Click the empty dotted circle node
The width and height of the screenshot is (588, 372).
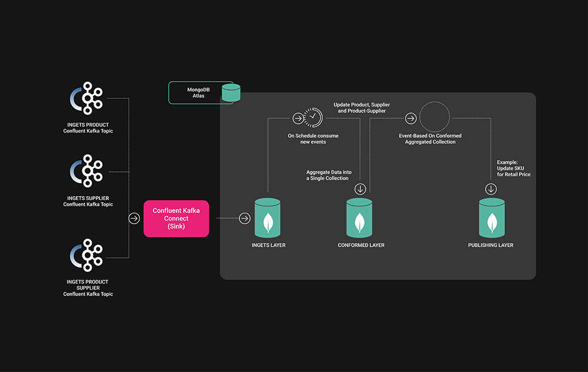point(435,117)
